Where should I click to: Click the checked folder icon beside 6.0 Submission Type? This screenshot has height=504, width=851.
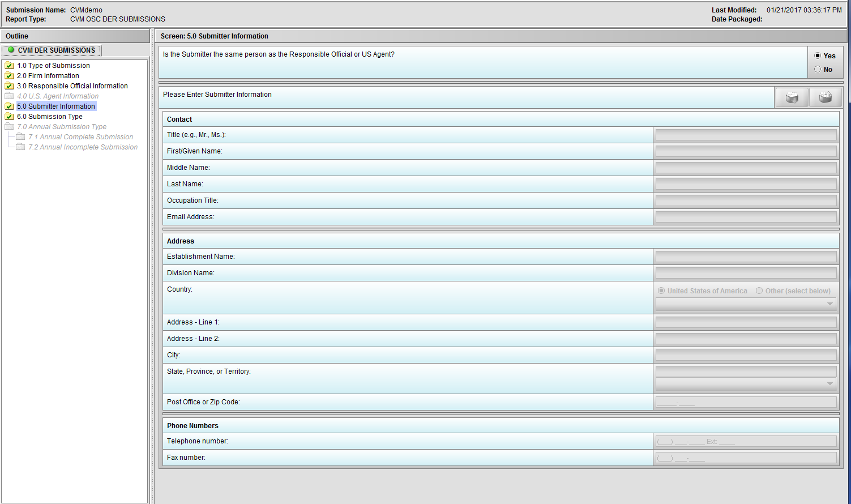pos(9,117)
